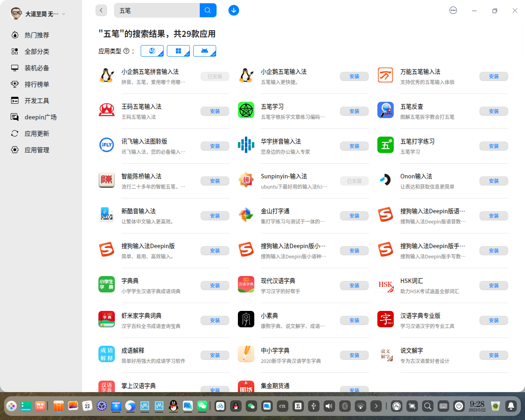Toggle the deepin native apps filter

[x=152, y=51]
